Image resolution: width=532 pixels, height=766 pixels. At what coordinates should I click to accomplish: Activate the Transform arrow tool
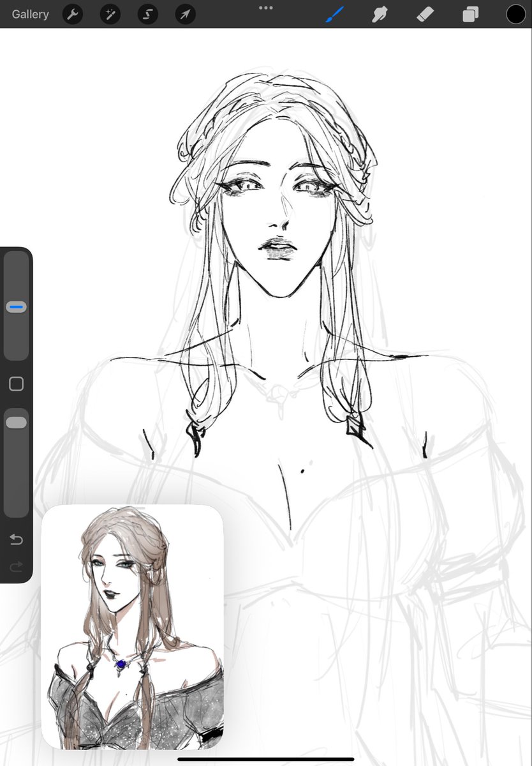(x=185, y=14)
